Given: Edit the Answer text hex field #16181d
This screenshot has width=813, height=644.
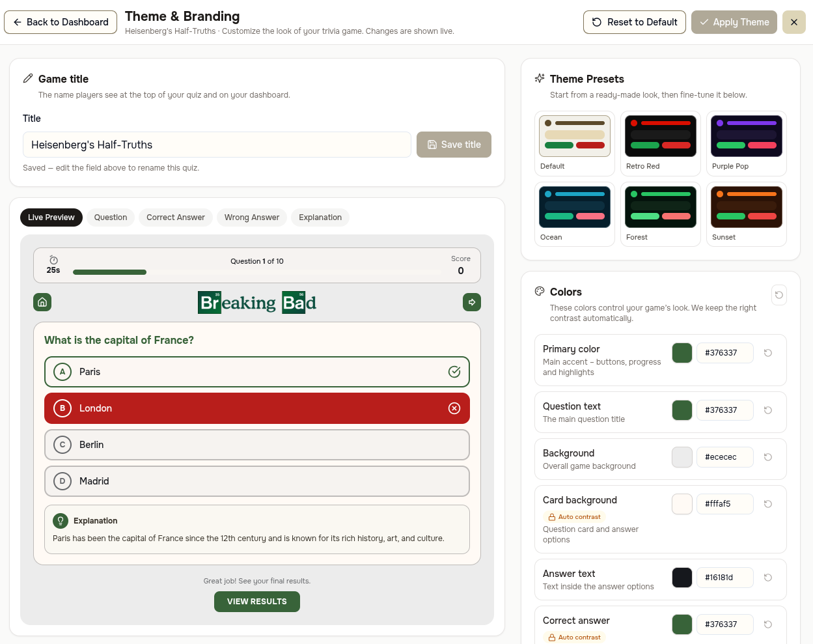Looking at the screenshot, I should (x=725, y=578).
